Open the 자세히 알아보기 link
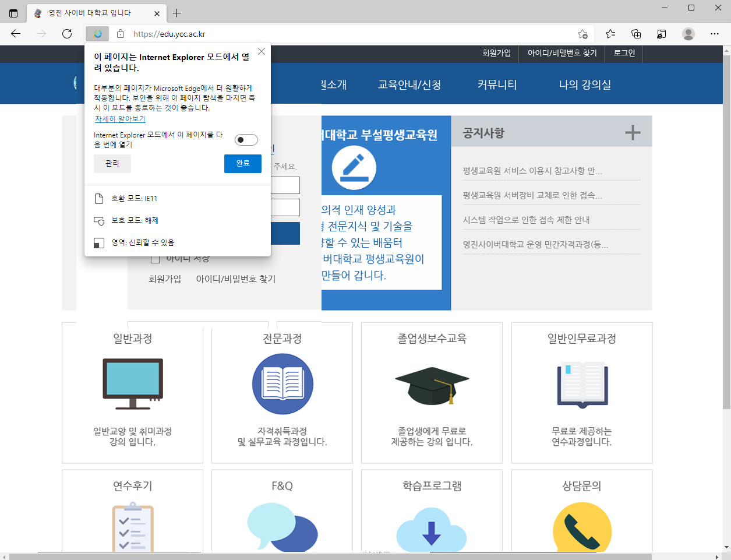 (x=120, y=119)
